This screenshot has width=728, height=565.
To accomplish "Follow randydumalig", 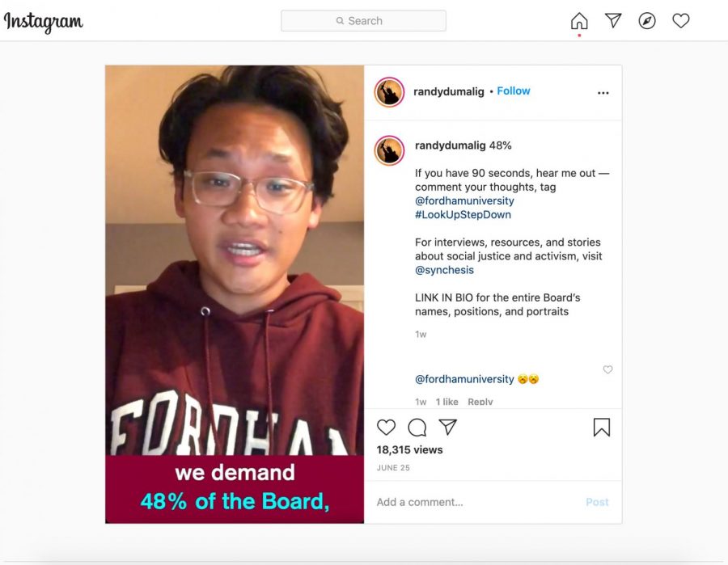I will click(x=514, y=91).
